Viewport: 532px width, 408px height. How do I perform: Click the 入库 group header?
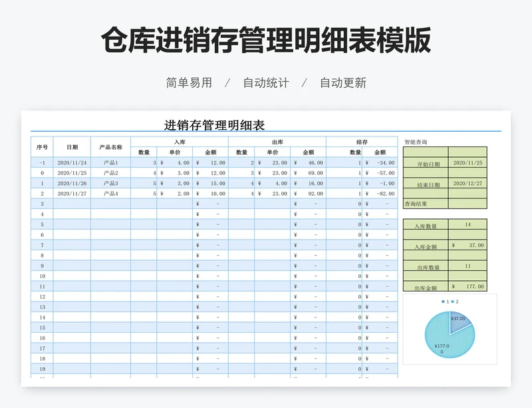180,142
